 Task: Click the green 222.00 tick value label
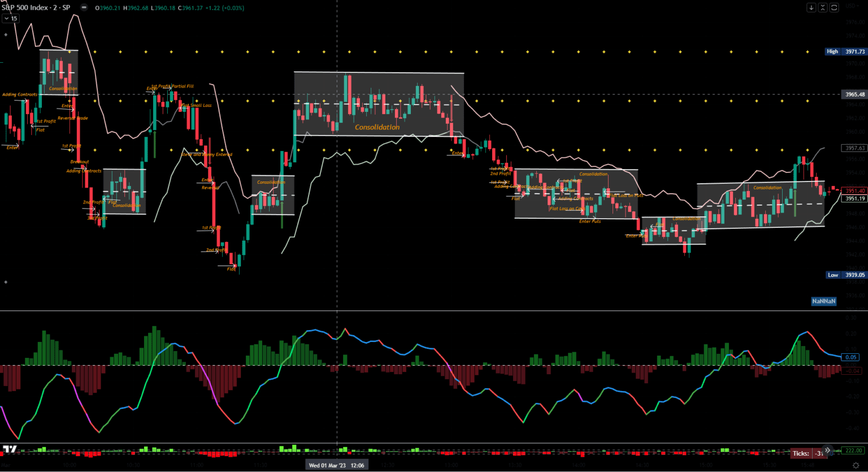(853, 451)
